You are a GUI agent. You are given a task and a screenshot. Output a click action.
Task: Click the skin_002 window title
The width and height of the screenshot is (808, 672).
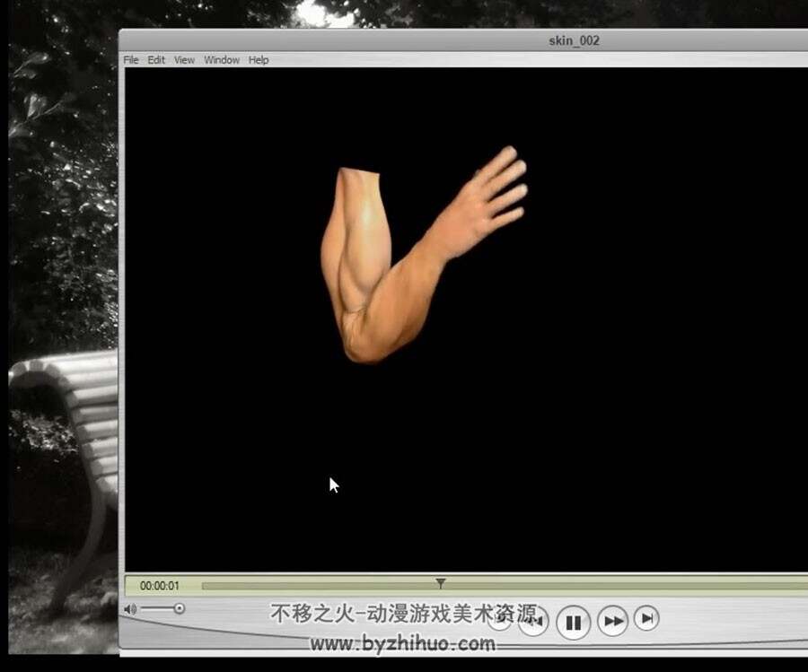click(x=574, y=40)
